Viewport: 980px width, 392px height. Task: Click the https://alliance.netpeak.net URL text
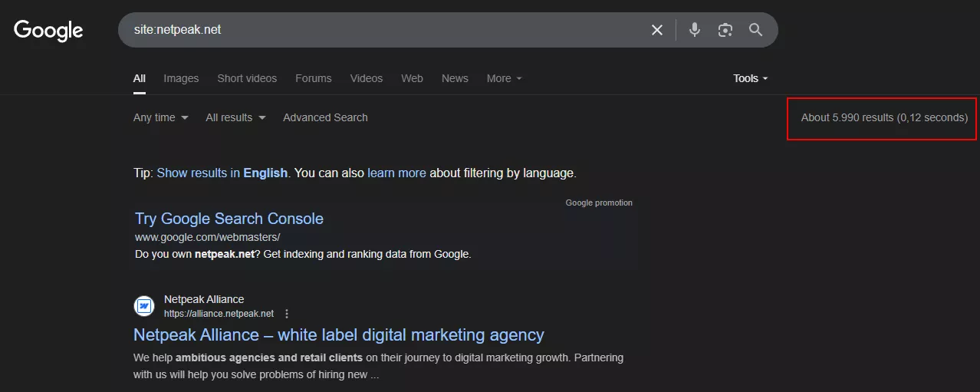[x=219, y=314]
